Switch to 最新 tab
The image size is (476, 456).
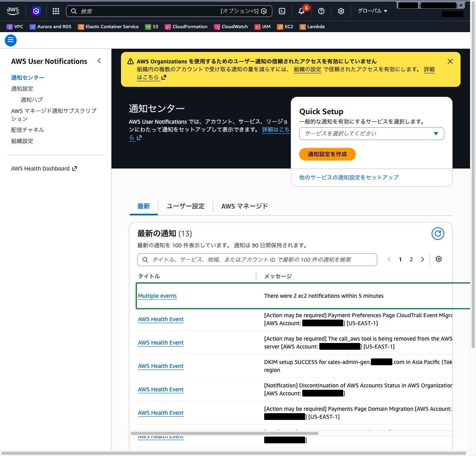pos(144,206)
